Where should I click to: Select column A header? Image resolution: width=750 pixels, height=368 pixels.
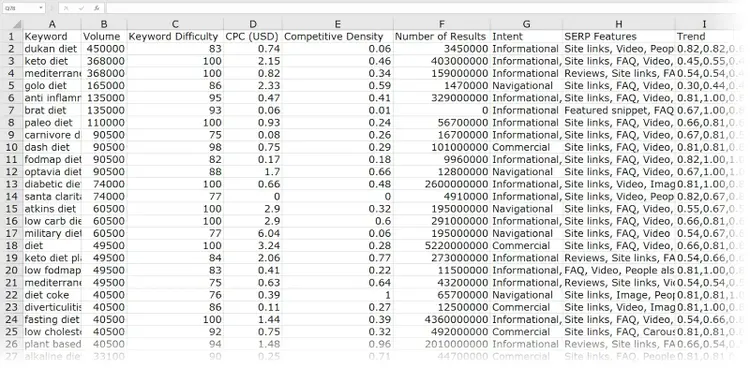click(x=52, y=24)
